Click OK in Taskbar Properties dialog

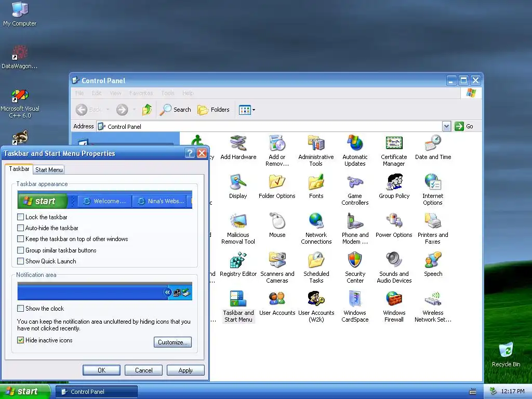point(101,370)
